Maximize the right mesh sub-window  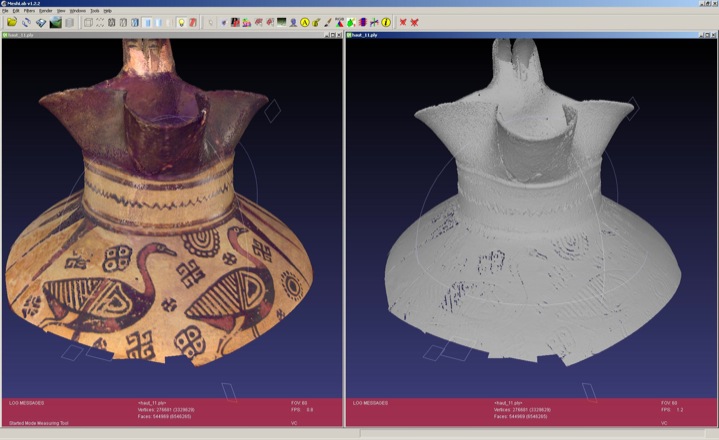[708, 35]
